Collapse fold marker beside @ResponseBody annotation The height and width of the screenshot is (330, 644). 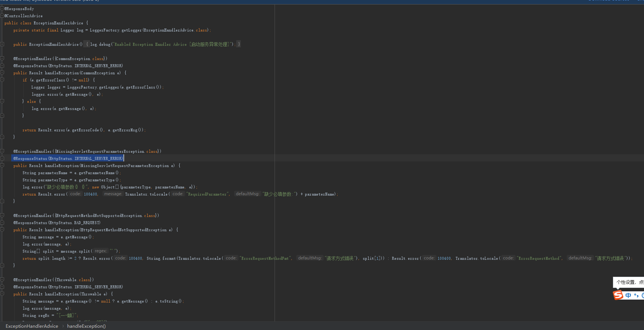pos(2,9)
